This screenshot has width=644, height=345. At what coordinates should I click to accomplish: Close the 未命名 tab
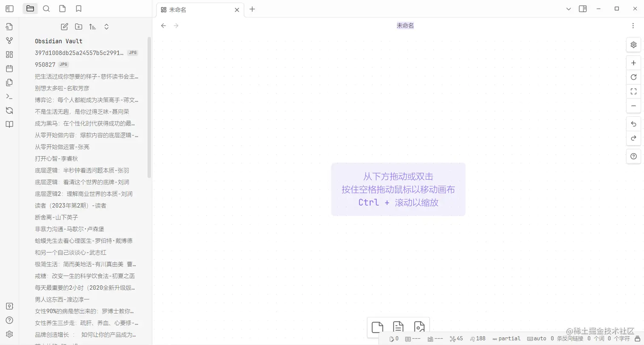[x=237, y=9]
